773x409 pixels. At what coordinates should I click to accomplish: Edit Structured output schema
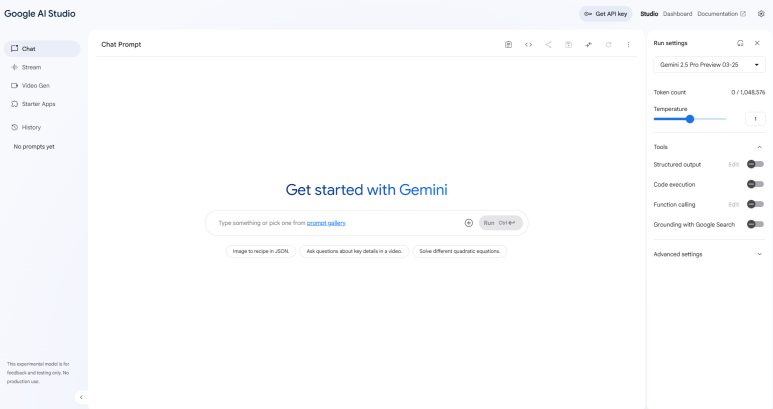point(734,165)
